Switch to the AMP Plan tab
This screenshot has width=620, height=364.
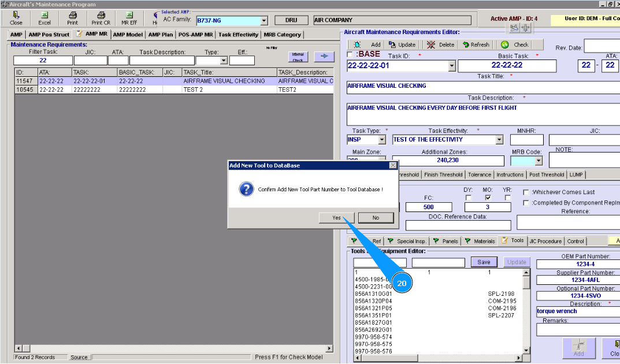[160, 35]
